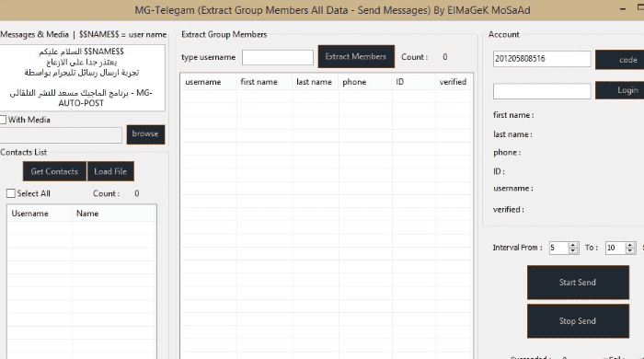Click the last name column header
Image resolution: width=644 pixels, height=359 pixels.
click(316, 82)
